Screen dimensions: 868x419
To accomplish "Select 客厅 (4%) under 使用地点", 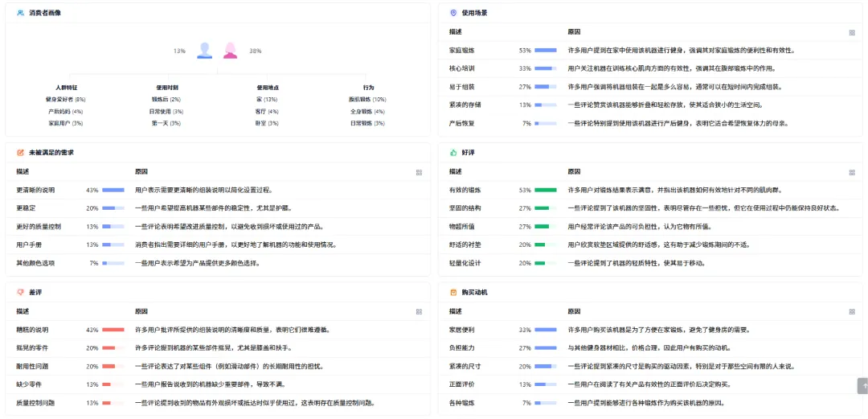I will (x=267, y=112).
